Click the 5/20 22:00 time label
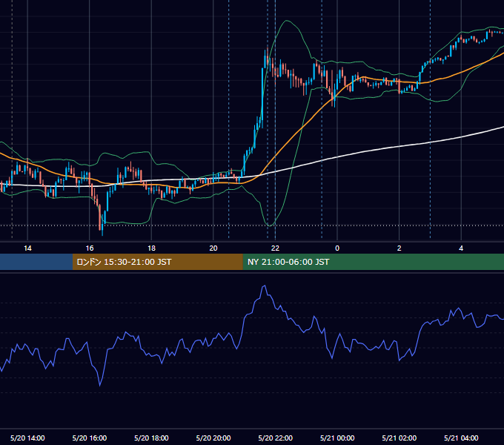Image resolution: width=504 pixels, height=445 pixels. click(x=276, y=438)
